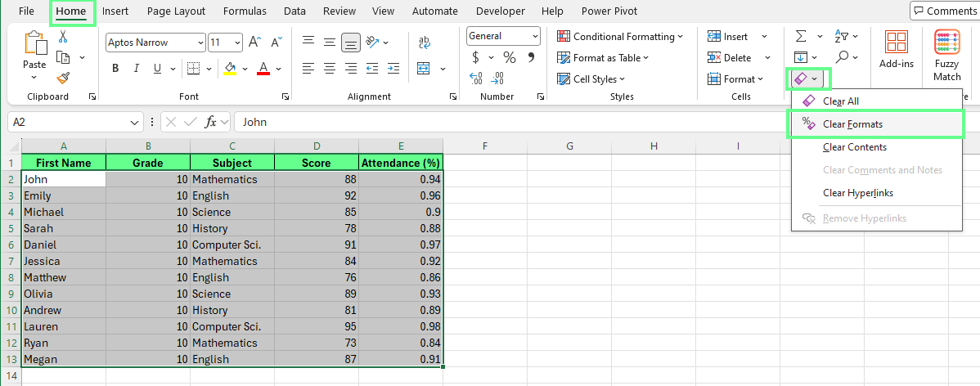Image resolution: width=980 pixels, height=386 pixels.
Task: Choose Clear Formats from the menu
Action: [x=852, y=124]
